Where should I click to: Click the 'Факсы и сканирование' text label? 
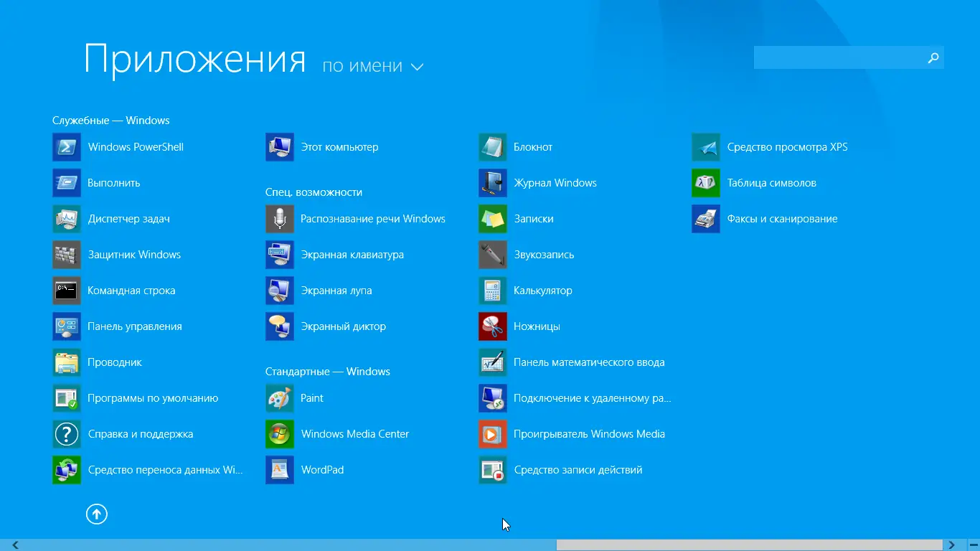[783, 219]
